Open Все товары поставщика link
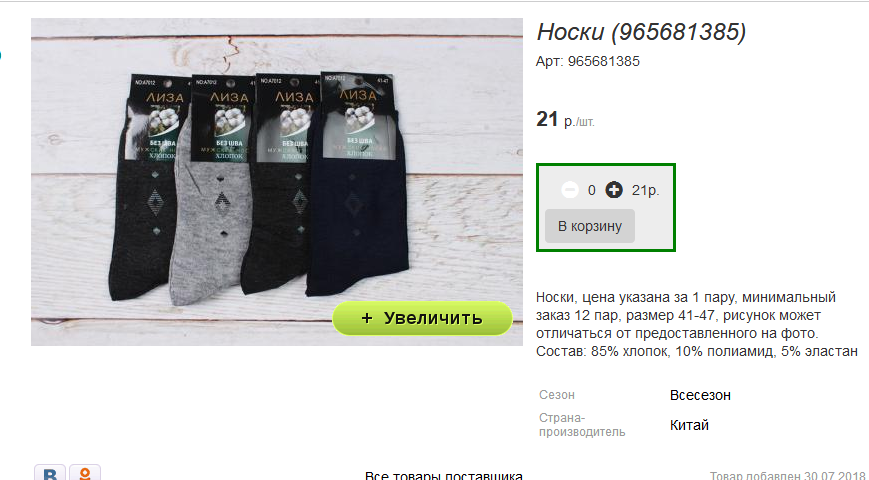The height and width of the screenshot is (480, 869). (443, 476)
